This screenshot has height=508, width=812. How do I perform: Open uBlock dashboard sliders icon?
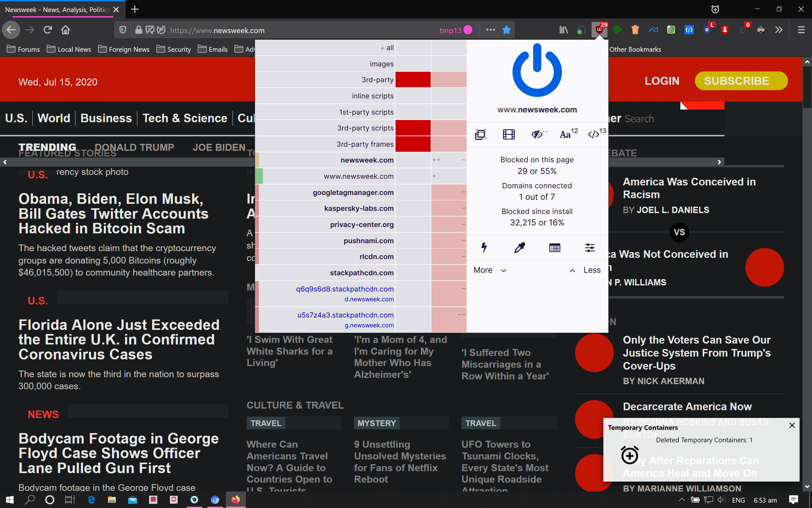(x=590, y=248)
